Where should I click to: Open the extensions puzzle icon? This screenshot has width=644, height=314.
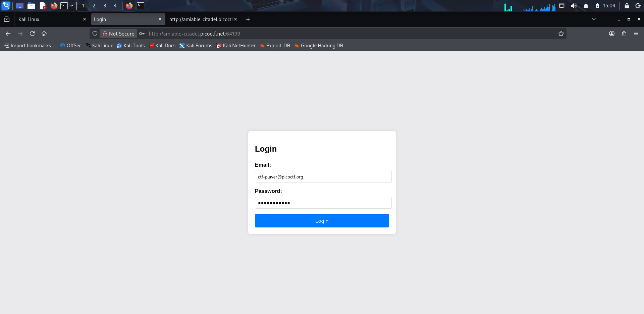pos(624,34)
